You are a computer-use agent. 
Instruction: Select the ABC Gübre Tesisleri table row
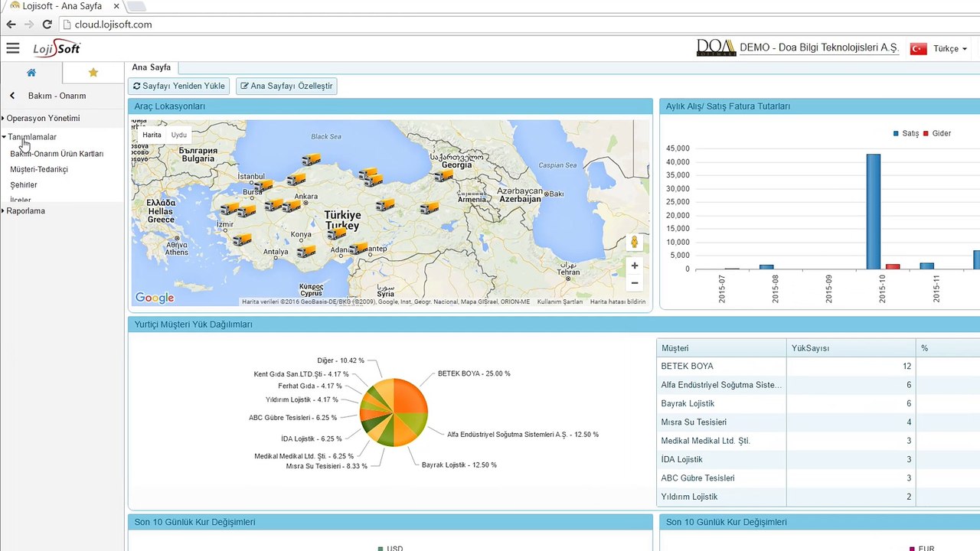(x=818, y=478)
